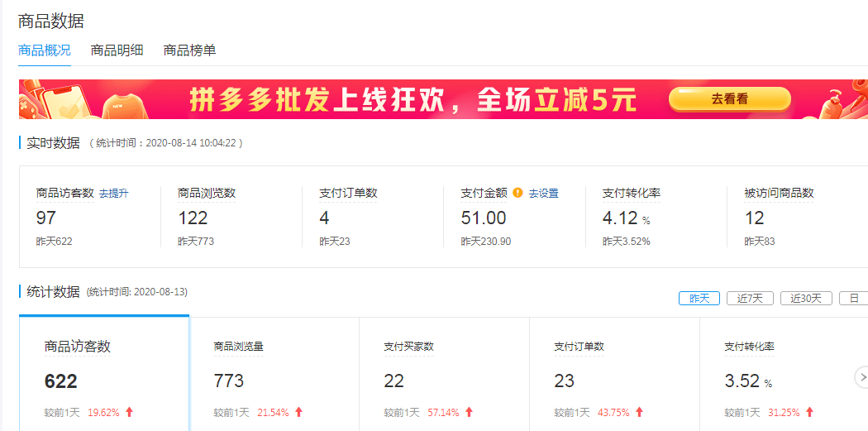The height and width of the screenshot is (431, 868).
Task: Click the red up arrow under 支付转化率 card
Action: [809, 412]
